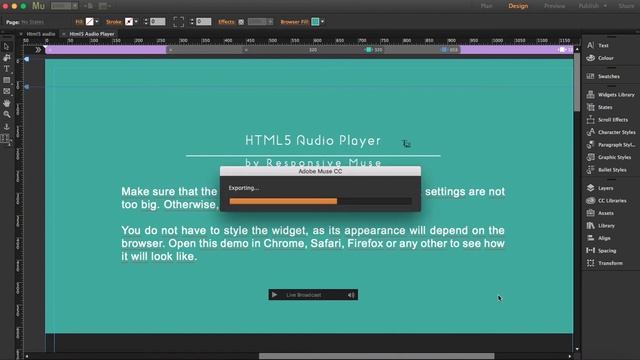
Task: Click the corner radius stepper arrows
Action: point(191,22)
